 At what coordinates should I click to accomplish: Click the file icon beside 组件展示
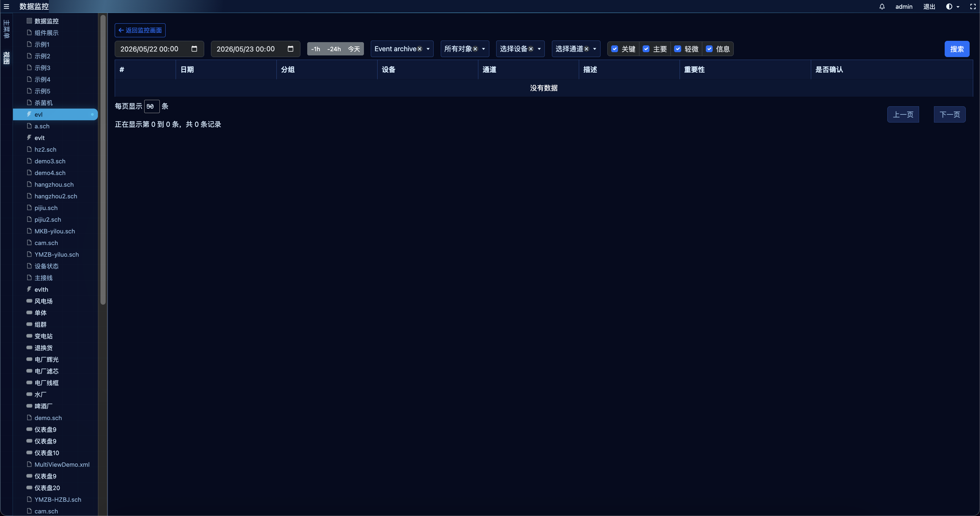(x=29, y=32)
